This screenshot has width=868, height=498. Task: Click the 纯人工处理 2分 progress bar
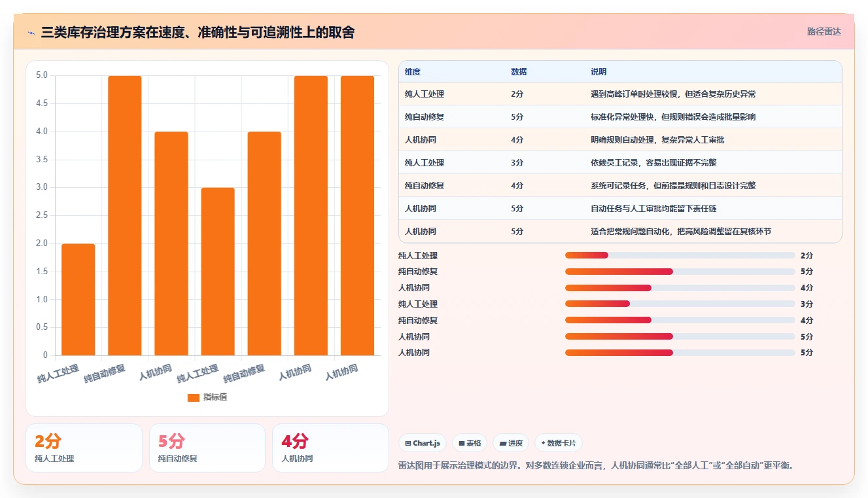680,255
